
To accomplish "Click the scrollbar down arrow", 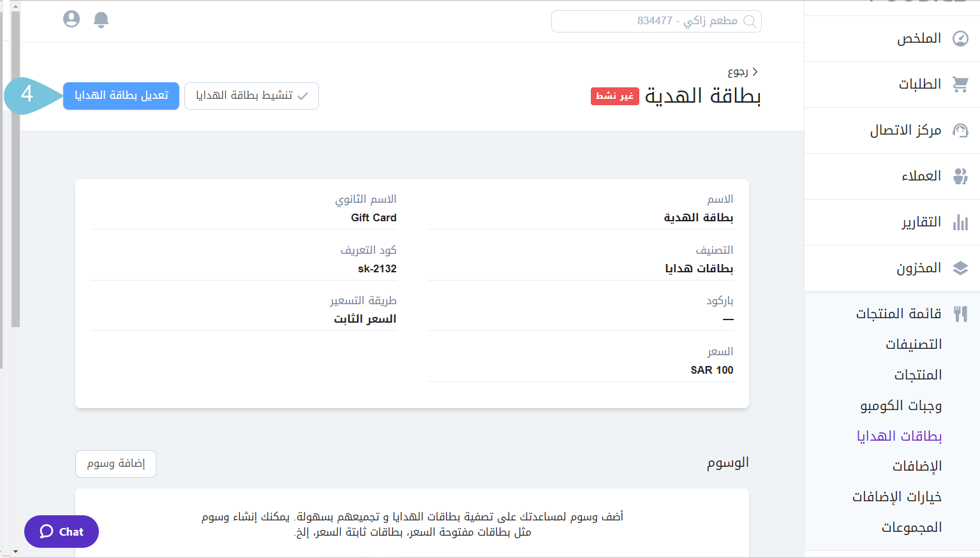I will point(15,552).
